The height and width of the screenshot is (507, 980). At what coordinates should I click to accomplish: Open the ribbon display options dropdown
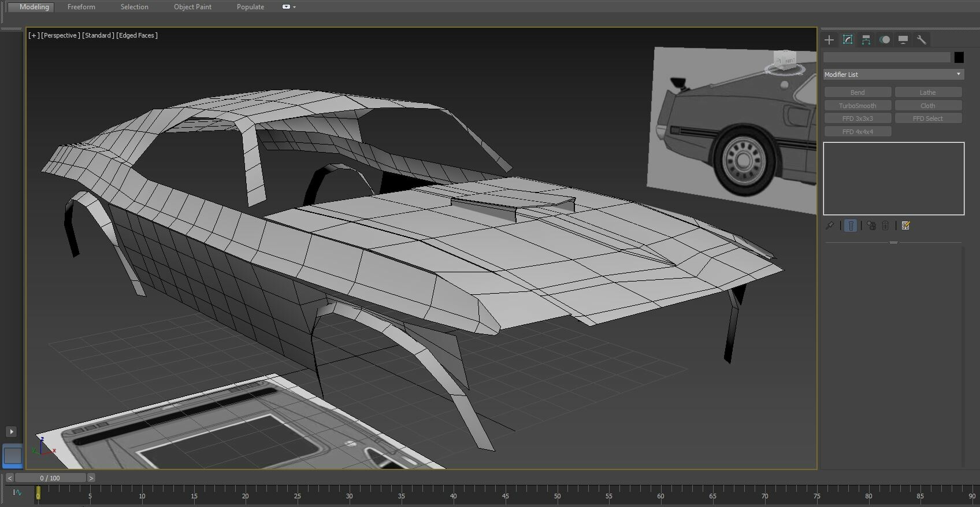pyautogui.click(x=289, y=7)
